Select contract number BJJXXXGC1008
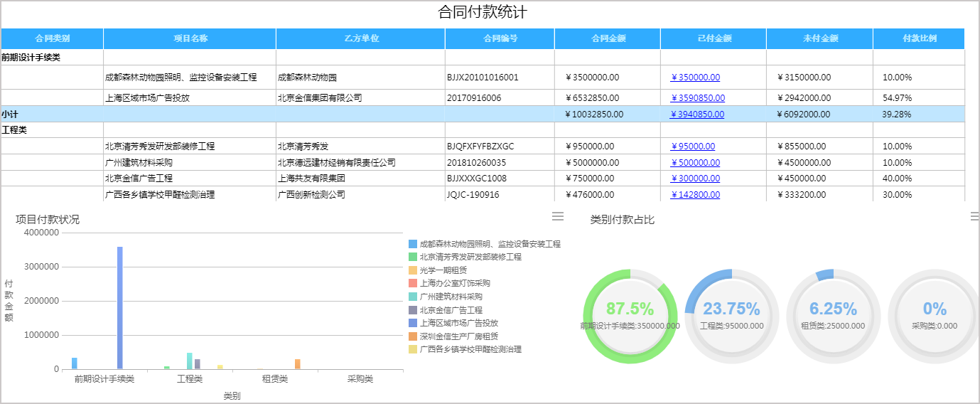Viewport: 980px width, 404px height. coord(477,178)
